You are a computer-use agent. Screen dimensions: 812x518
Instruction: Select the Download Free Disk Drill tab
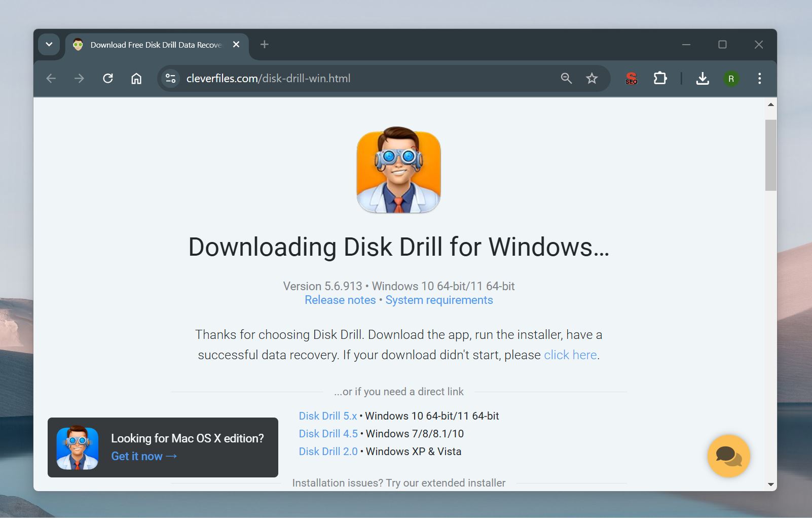point(157,45)
